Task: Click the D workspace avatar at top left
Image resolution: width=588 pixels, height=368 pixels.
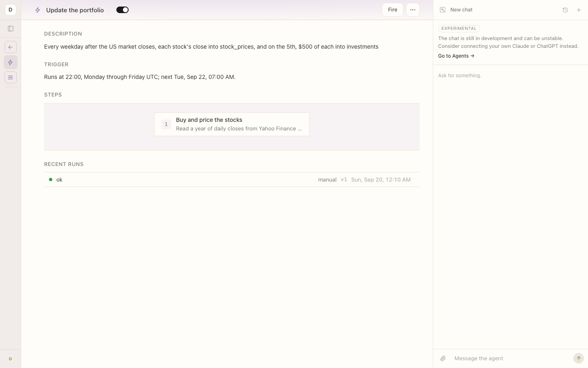Action: pyautogui.click(x=11, y=10)
